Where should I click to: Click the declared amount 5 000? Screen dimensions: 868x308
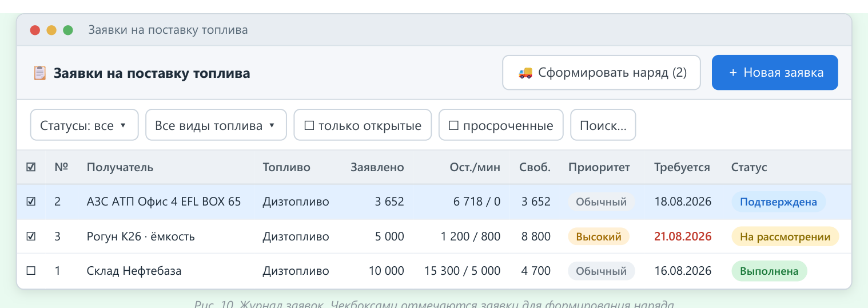(390, 236)
